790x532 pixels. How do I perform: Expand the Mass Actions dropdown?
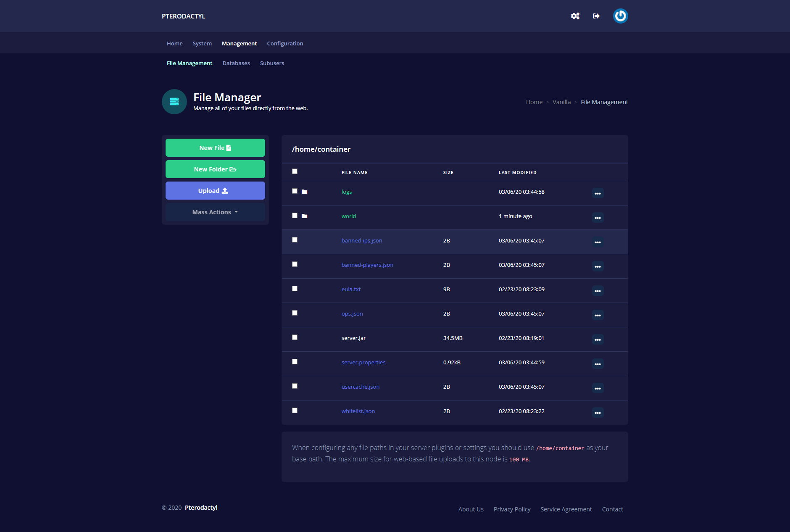tap(215, 212)
